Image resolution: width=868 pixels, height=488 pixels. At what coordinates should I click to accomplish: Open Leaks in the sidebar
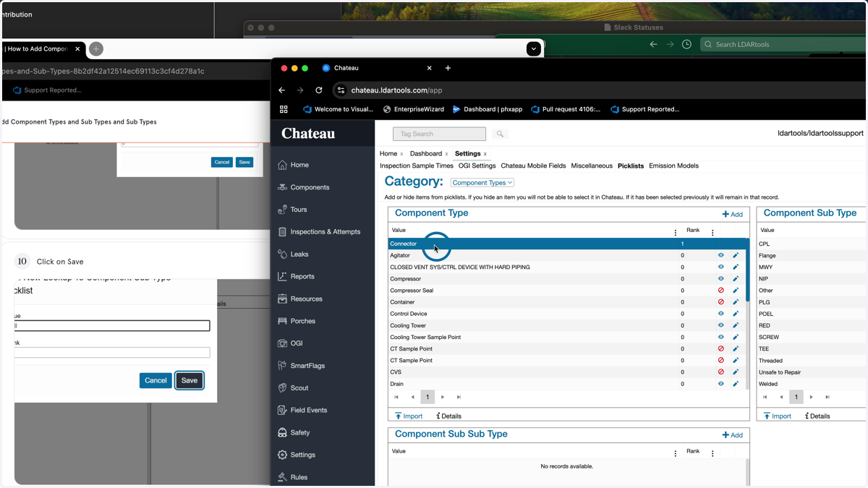(x=293, y=254)
